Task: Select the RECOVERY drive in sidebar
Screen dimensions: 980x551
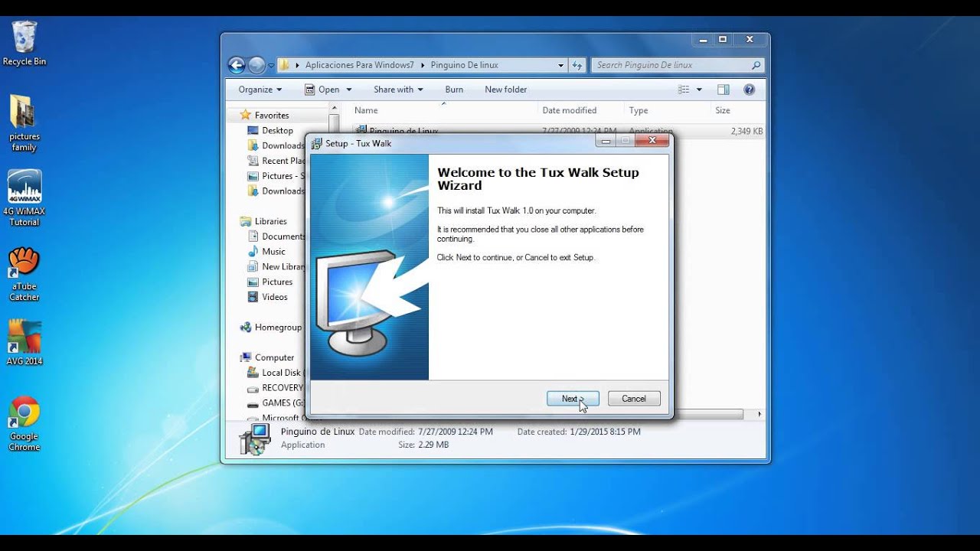Action: click(x=275, y=388)
